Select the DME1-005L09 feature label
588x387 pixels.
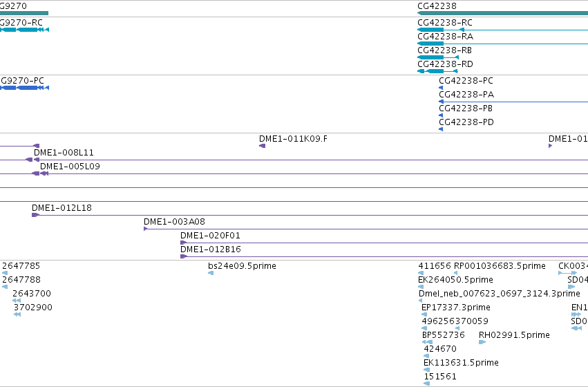coord(70,167)
